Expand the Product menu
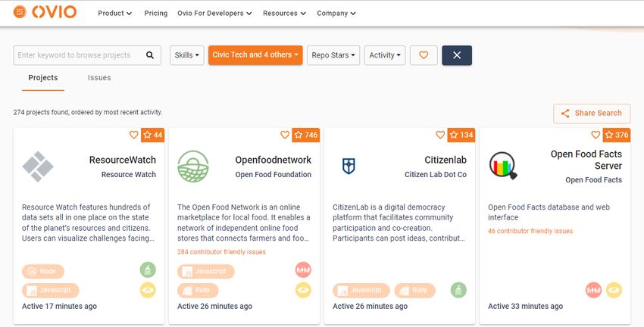This screenshot has height=327, width=644. 115,13
